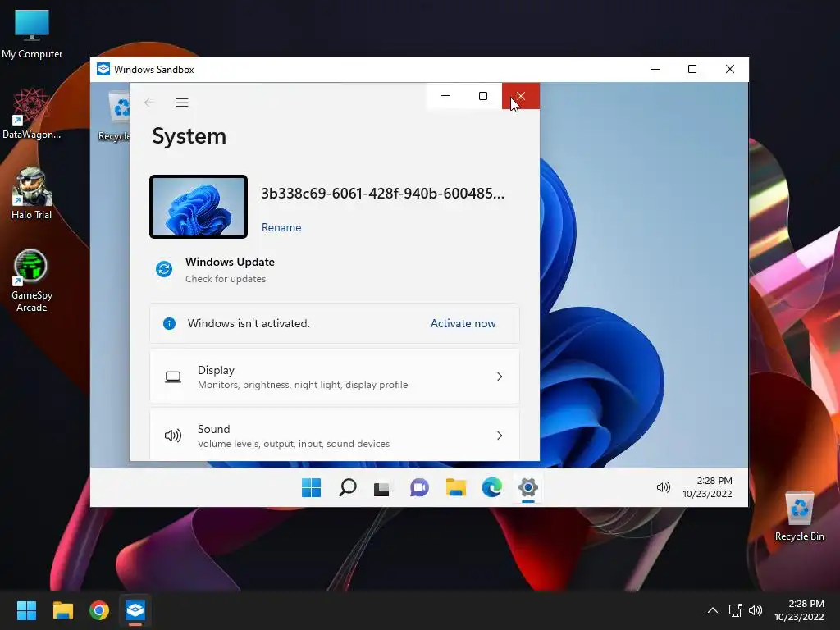Close the Windows Sandbox window

(x=729, y=69)
